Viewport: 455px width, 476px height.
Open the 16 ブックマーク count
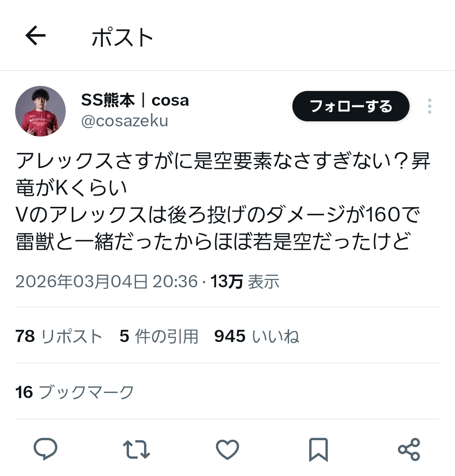tap(75, 392)
